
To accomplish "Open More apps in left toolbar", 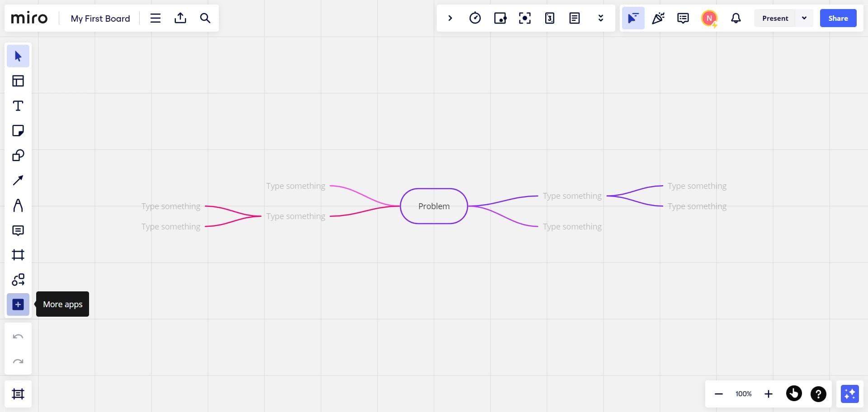I will tap(18, 304).
